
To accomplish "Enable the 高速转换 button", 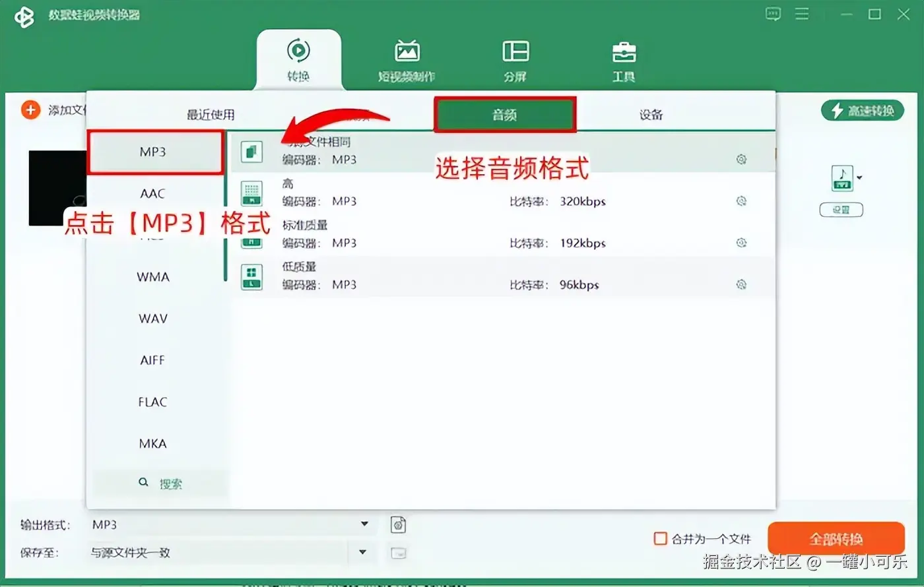I will click(863, 110).
